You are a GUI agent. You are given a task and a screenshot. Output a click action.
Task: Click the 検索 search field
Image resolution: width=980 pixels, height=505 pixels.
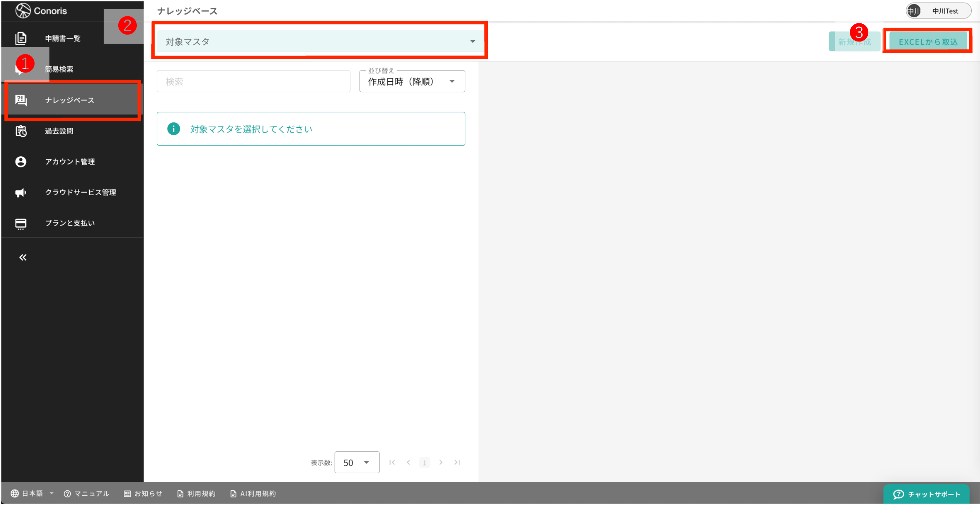pyautogui.click(x=253, y=81)
